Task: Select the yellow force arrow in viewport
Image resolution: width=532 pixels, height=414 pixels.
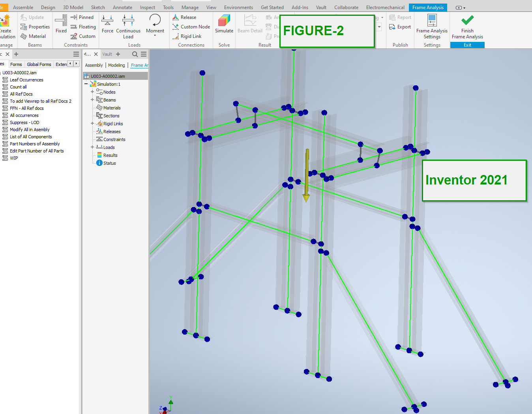Action: point(307,175)
